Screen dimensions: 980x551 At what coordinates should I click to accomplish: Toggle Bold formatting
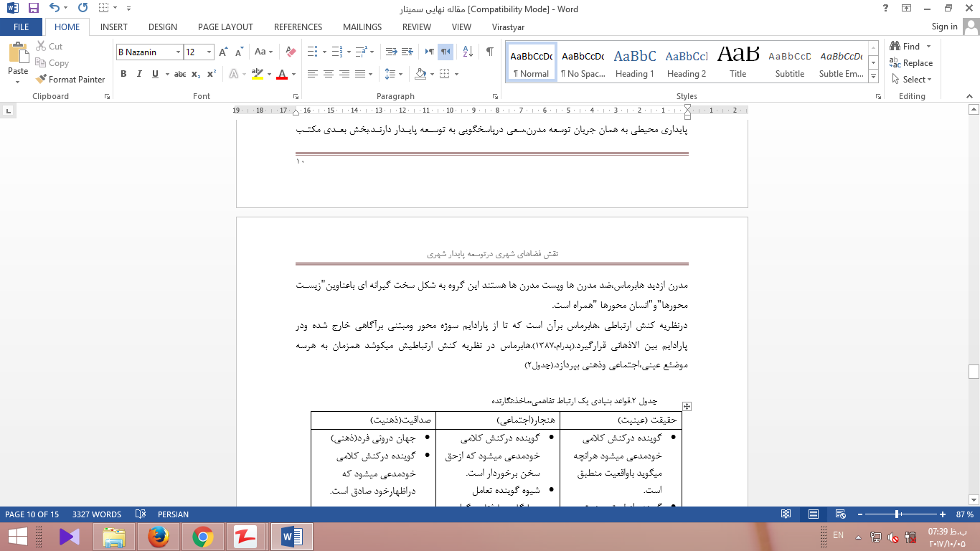[x=123, y=74]
